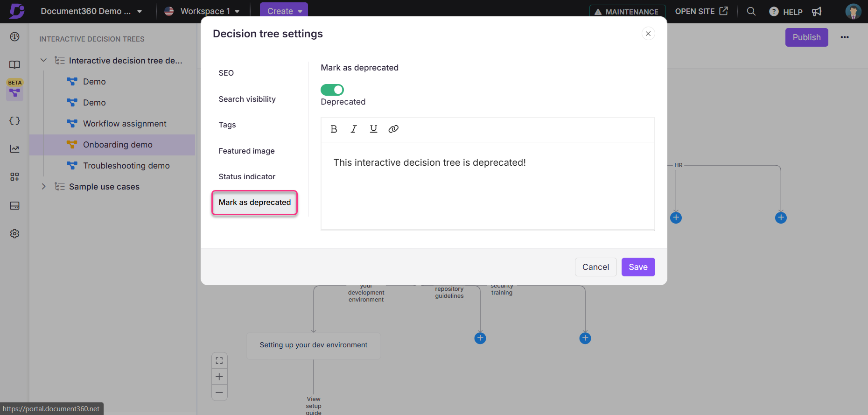The image size is (868, 415).
Task: Click the Publish button
Action: click(x=806, y=37)
